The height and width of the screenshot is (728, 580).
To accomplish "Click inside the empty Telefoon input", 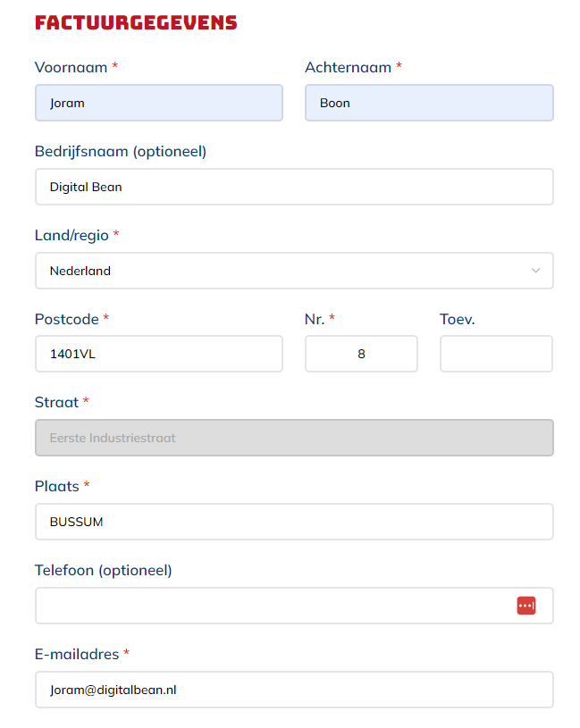I will pos(268,606).
